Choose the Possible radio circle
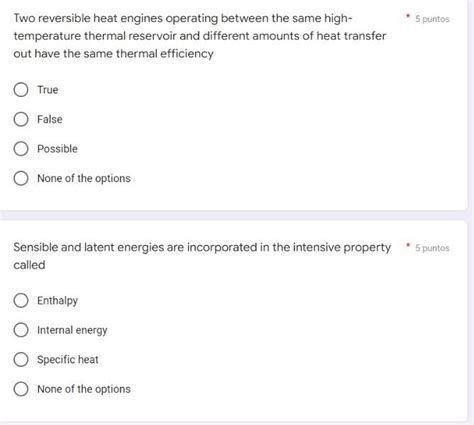 coord(21,149)
